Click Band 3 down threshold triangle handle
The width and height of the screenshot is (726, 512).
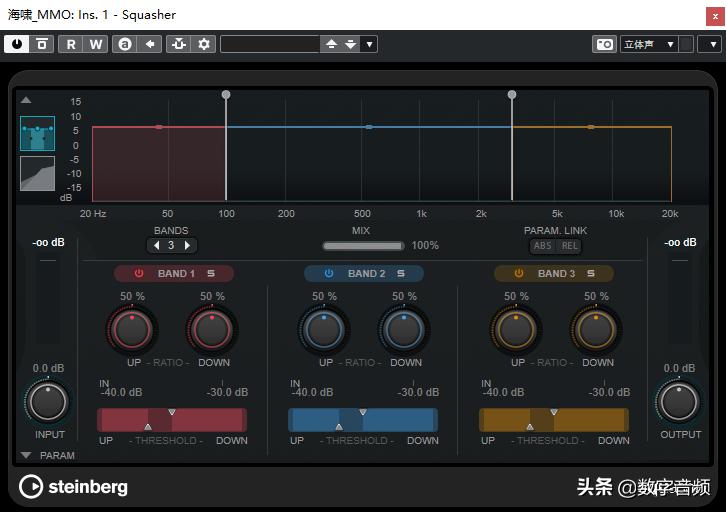554,412
